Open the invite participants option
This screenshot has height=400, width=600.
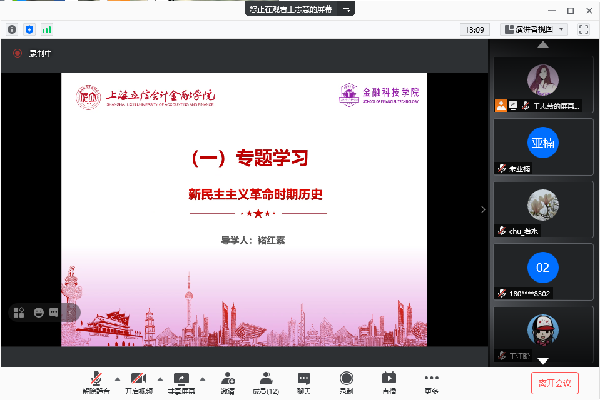[228, 381]
